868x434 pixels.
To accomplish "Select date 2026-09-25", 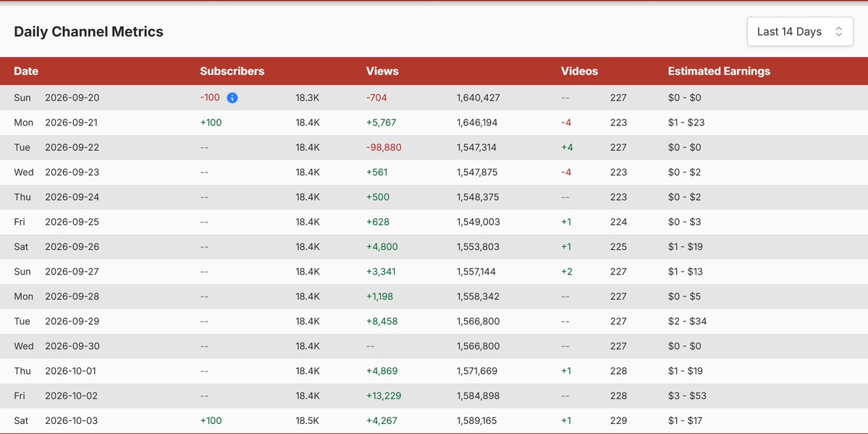I will [x=72, y=222].
